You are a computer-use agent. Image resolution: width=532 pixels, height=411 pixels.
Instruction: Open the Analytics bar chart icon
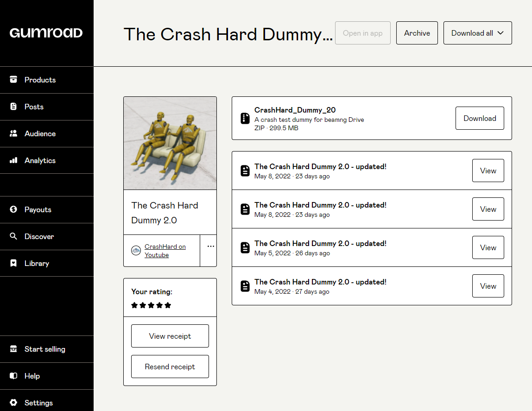point(13,160)
